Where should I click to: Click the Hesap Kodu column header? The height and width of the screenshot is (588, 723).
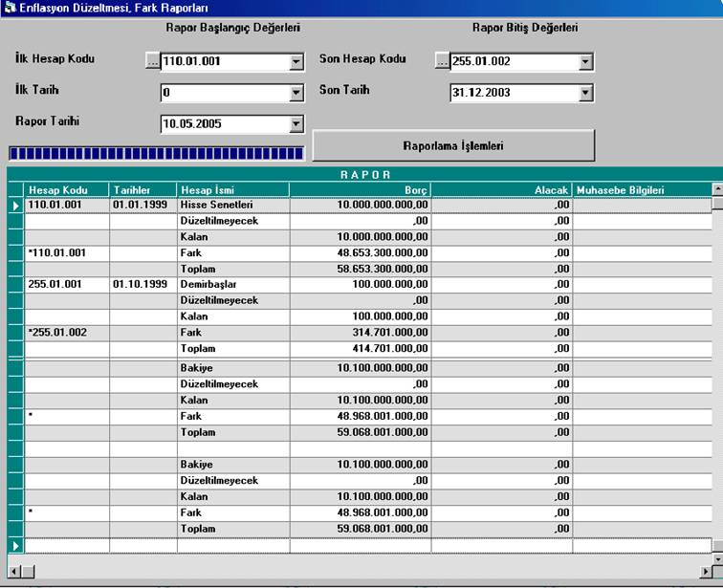(x=67, y=190)
